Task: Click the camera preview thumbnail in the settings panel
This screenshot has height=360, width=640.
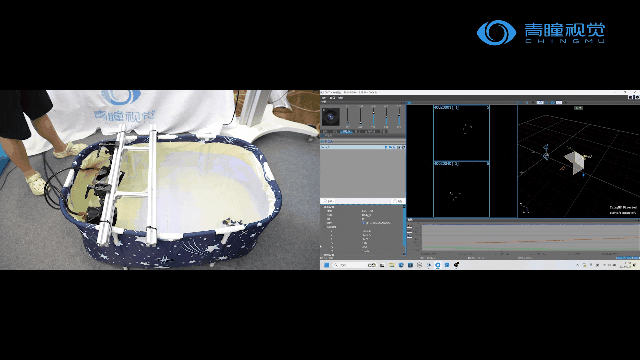Action: point(331,117)
